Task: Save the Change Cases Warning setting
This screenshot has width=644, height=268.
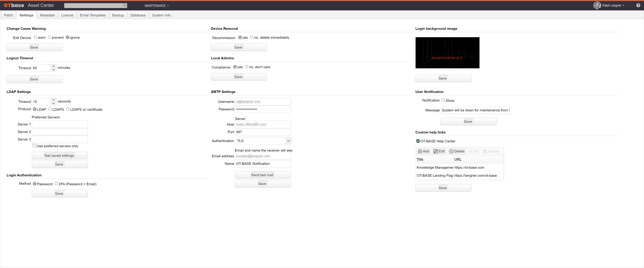Action: 35,47
